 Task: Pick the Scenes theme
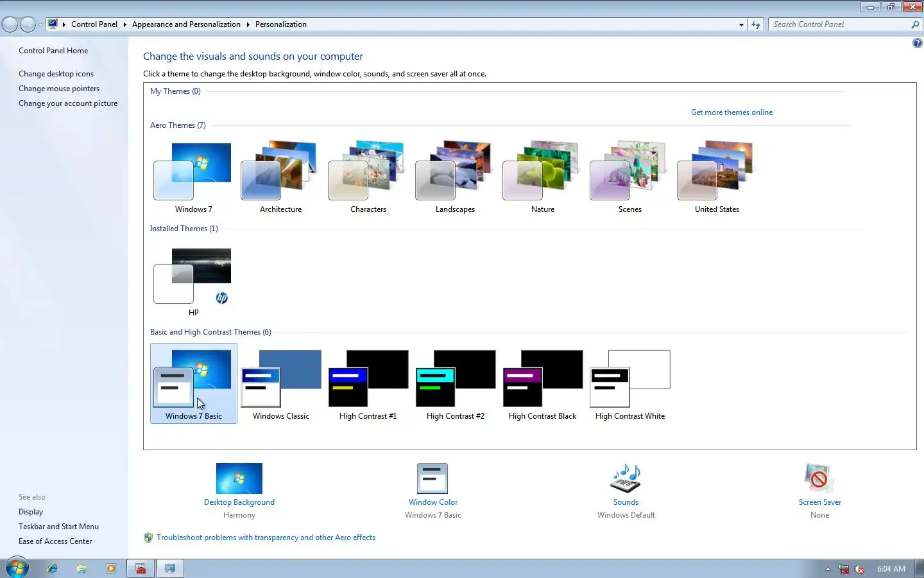[x=629, y=177]
